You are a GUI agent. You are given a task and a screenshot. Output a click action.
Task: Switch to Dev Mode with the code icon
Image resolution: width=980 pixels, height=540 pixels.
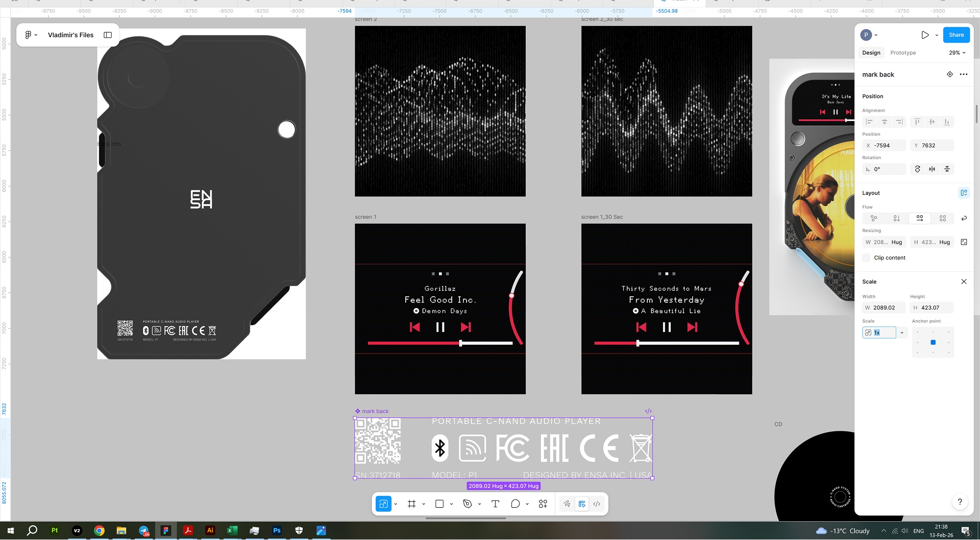tap(597, 504)
